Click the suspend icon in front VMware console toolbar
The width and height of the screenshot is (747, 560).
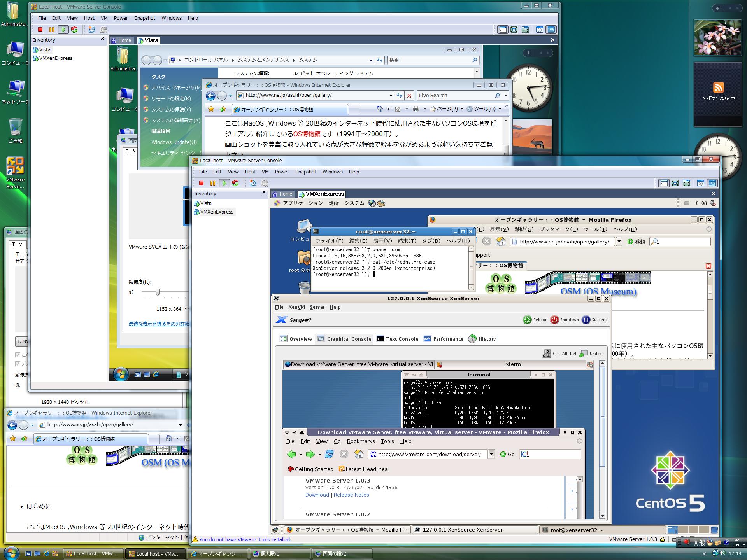pos(212,183)
